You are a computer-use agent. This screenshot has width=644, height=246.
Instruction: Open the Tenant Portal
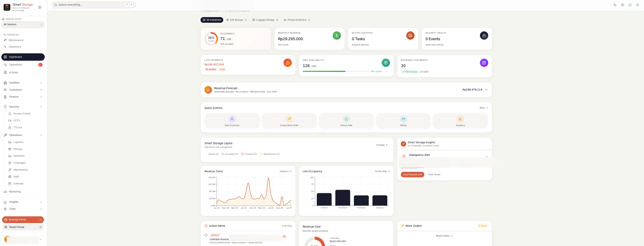(x=23, y=227)
